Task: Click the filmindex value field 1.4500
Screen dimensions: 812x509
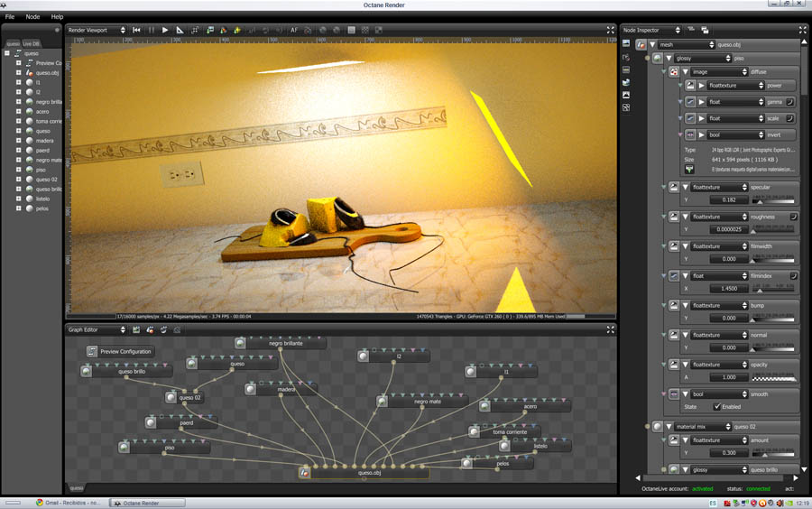Action: coord(729,289)
